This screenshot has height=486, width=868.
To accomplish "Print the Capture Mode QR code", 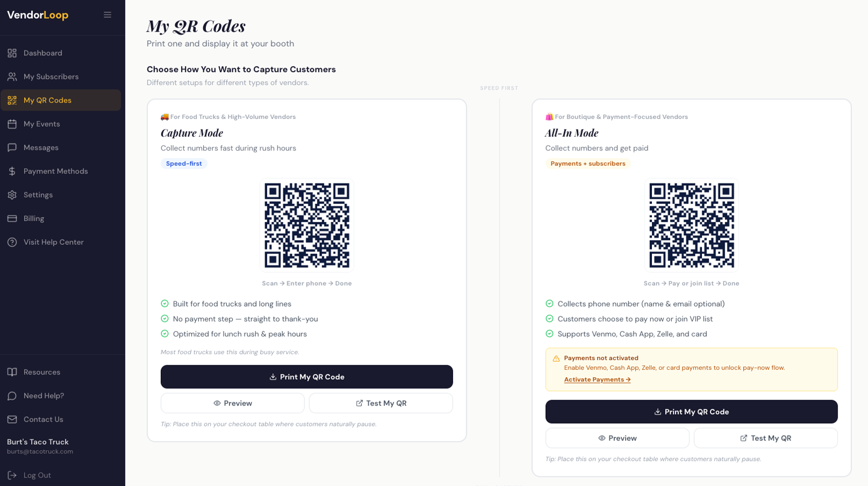I will coord(307,377).
